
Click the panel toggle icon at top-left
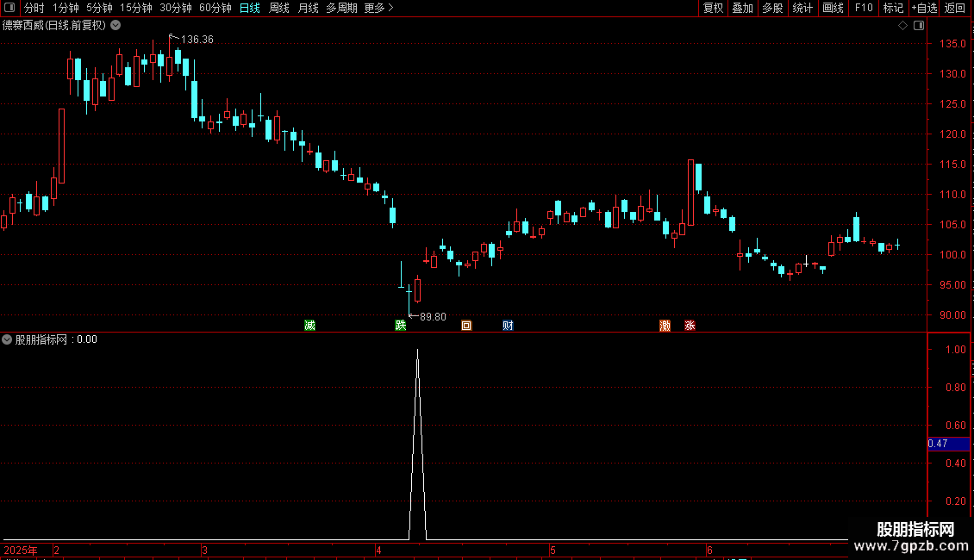pos(9,8)
